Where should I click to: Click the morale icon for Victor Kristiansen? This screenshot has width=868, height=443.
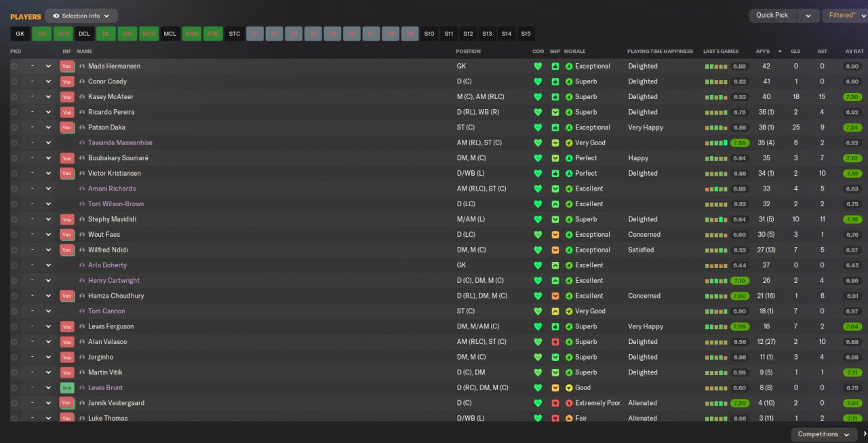coord(569,174)
